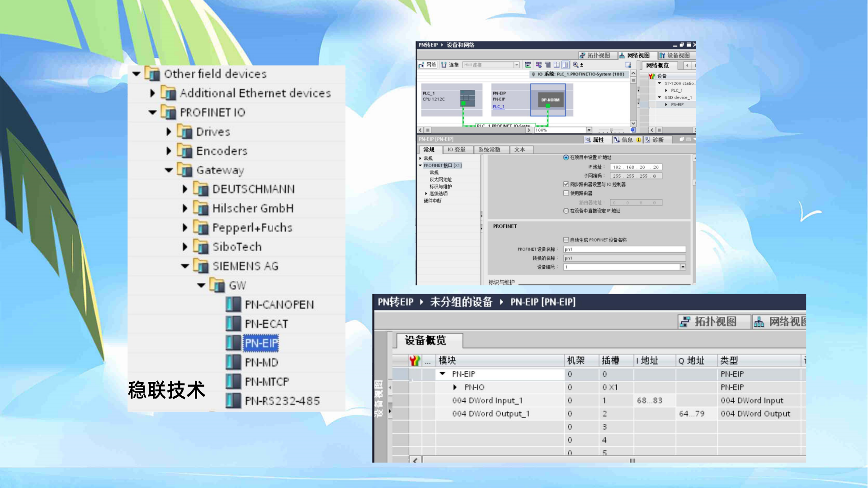The image size is (868, 488).
Task: Click the Network (网络) button icon
Action: pyautogui.click(x=421, y=65)
